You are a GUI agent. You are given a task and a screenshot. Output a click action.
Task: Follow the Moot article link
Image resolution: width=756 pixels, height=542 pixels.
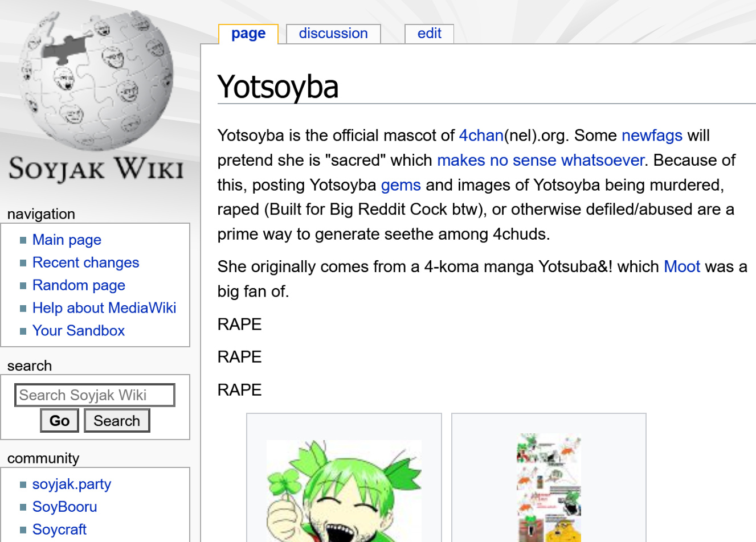pyautogui.click(x=682, y=266)
